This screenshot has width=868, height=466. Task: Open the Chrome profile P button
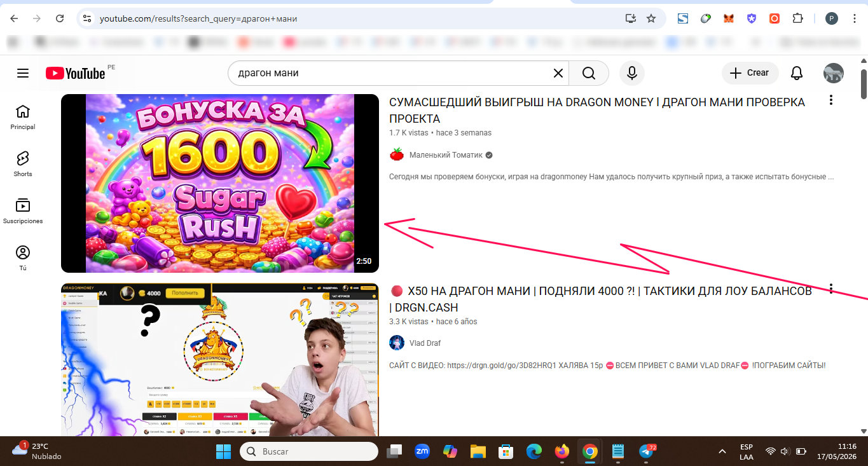tap(832, 18)
